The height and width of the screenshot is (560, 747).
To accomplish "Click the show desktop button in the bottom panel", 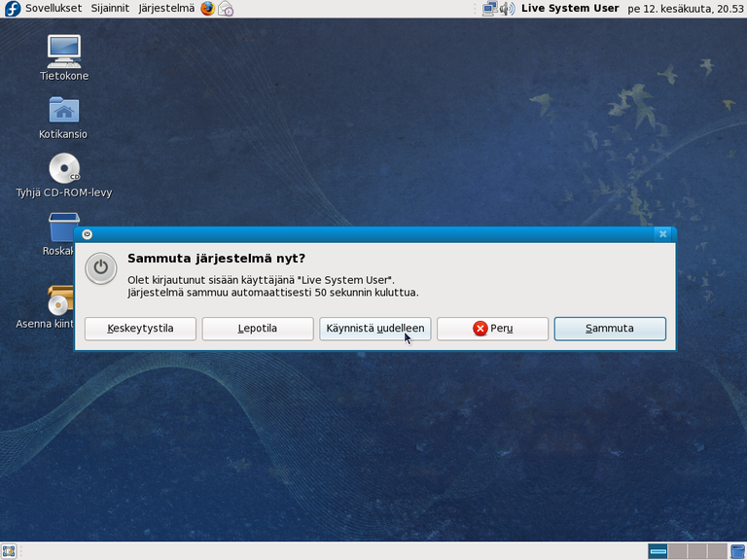I will click(9, 551).
